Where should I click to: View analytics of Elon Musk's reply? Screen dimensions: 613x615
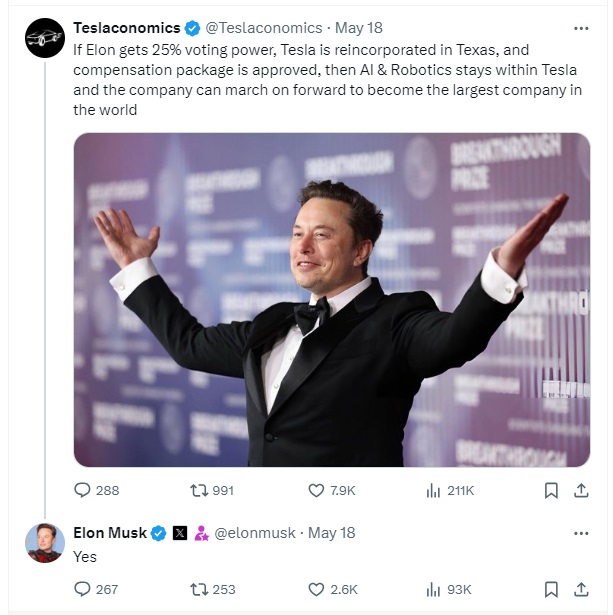point(434,589)
